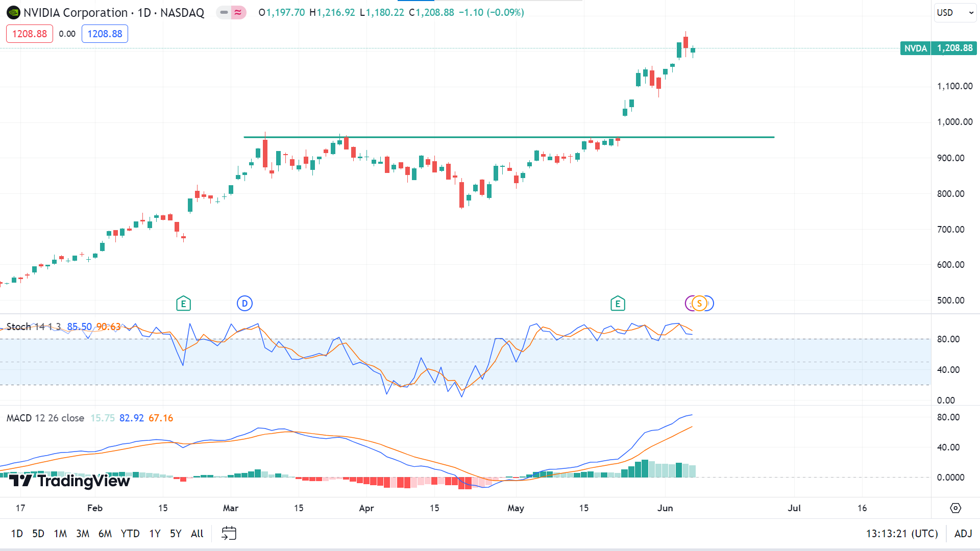Image resolution: width=980 pixels, height=551 pixels.
Task: Click the earnings E marker near February
Action: pyautogui.click(x=183, y=304)
